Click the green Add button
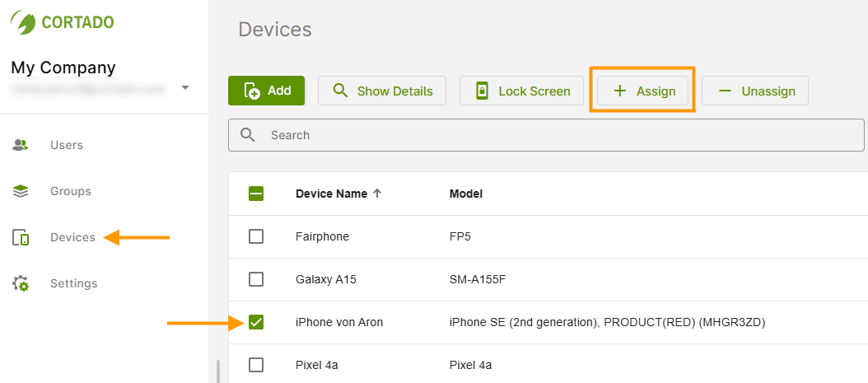Screen dimensions: 868x383 pos(266,91)
